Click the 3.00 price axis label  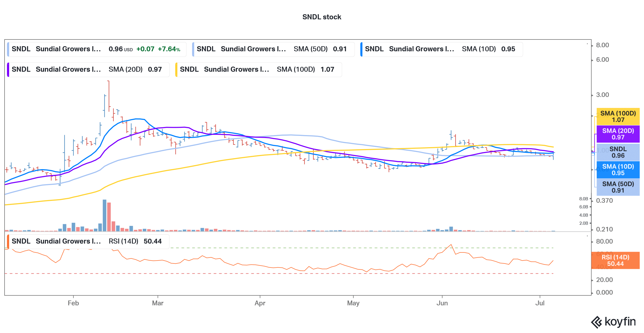[602, 95]
